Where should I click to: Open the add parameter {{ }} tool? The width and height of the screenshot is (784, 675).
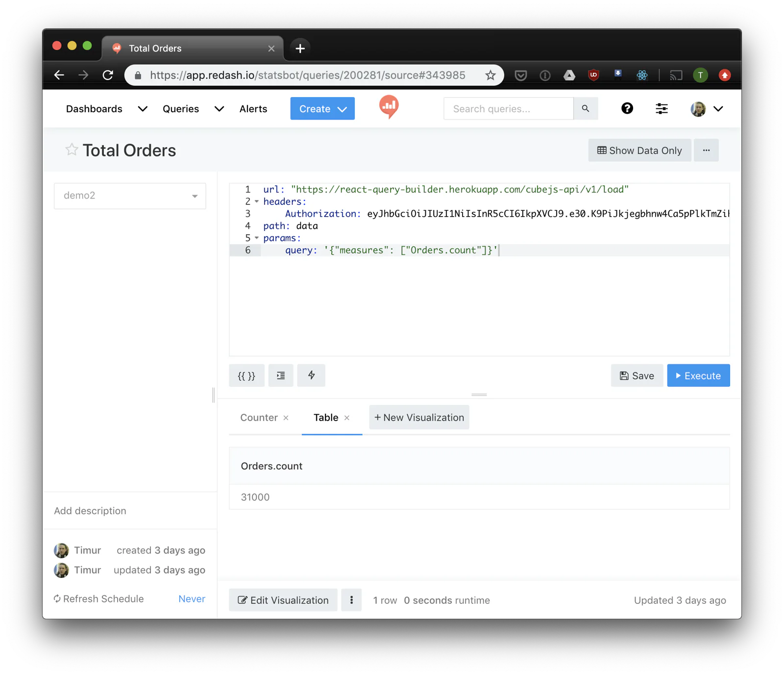point(246,375)
